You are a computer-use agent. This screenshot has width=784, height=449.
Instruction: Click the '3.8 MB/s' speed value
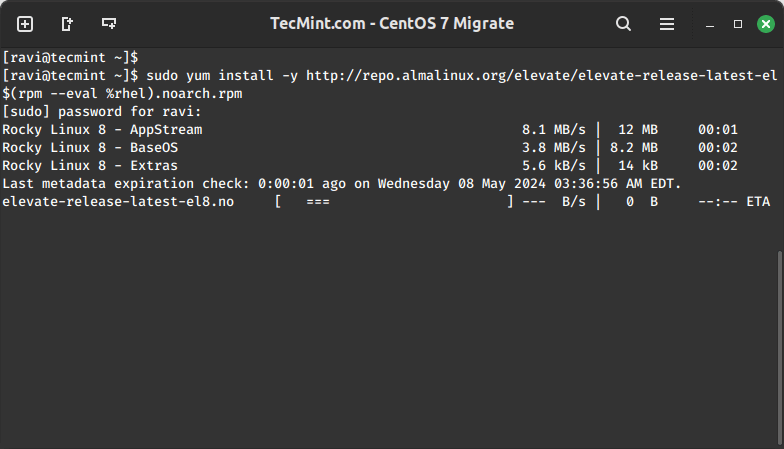tap(554, 148)
